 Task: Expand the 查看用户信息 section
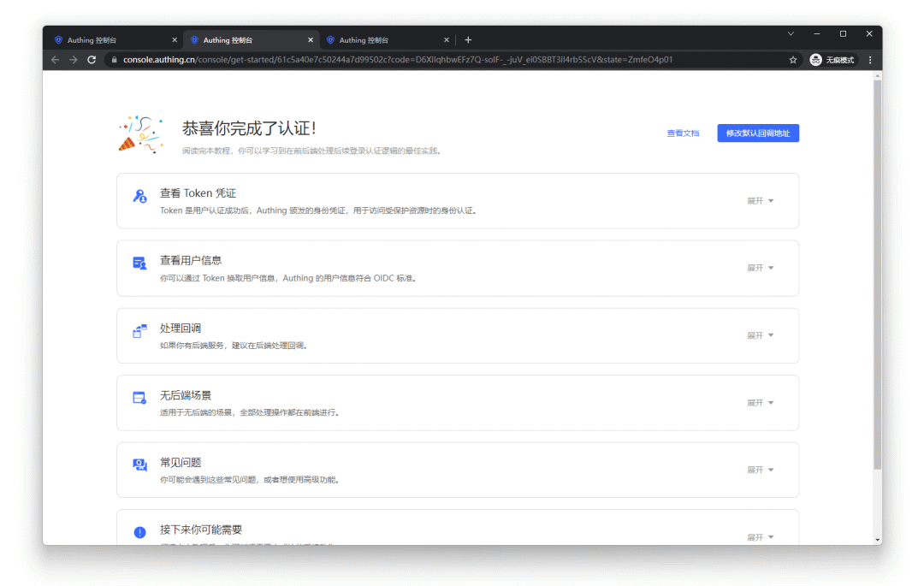760,267
